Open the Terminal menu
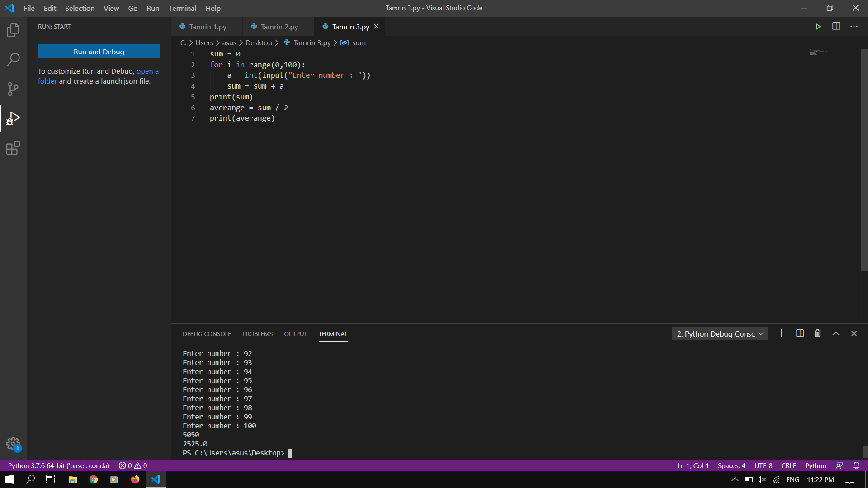Screen dimensions: 868x488 pos(182,8)
